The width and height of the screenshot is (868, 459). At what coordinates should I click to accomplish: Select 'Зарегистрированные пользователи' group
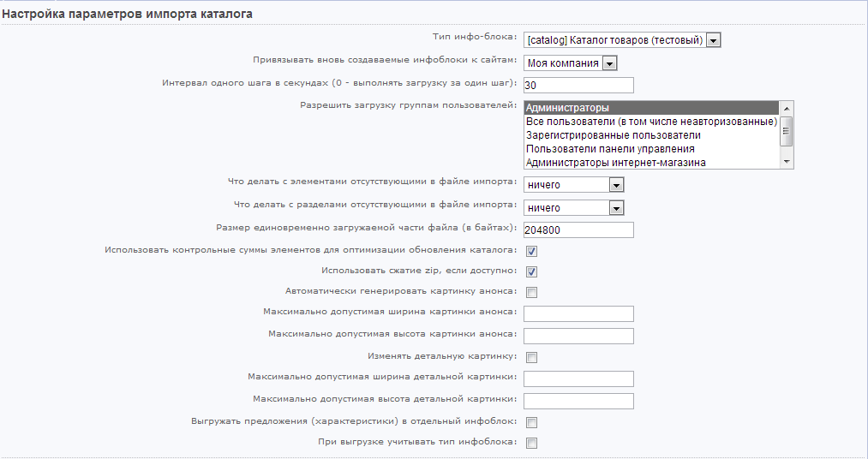(x=651, y=135)
